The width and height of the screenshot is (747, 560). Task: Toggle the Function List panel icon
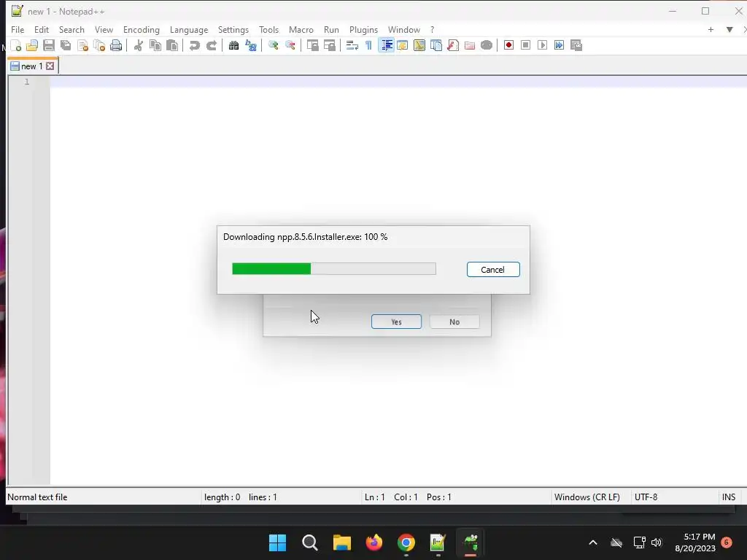point(452,46)
